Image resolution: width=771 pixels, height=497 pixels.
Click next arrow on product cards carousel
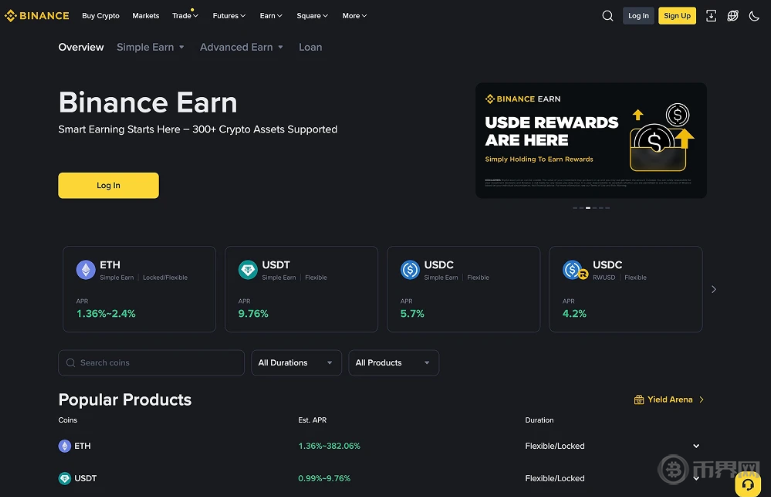[x=713, y=289]
